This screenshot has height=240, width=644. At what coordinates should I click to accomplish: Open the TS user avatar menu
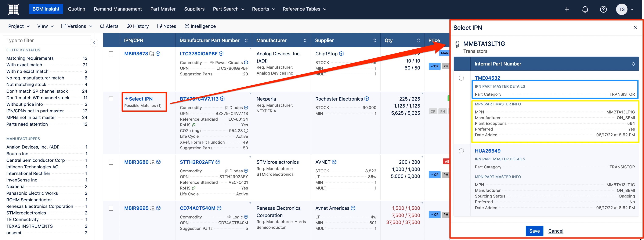pos(624,9)
